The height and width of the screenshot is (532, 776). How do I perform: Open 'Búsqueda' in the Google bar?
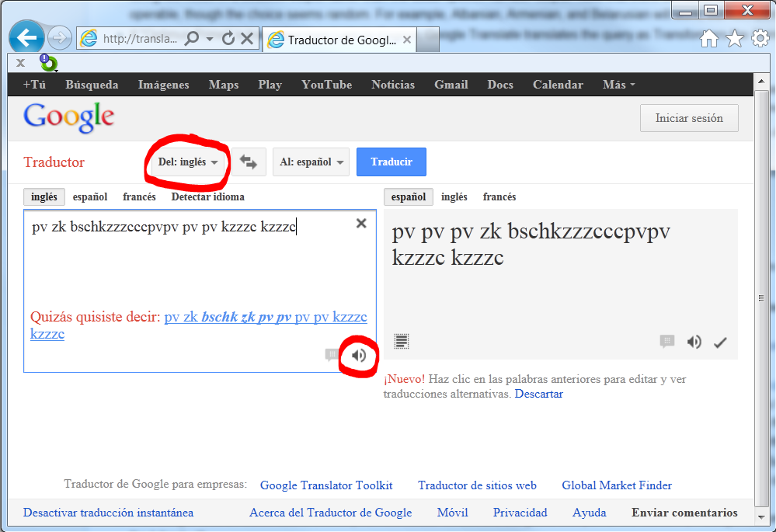pyautogui.click(x=92, y=85)
